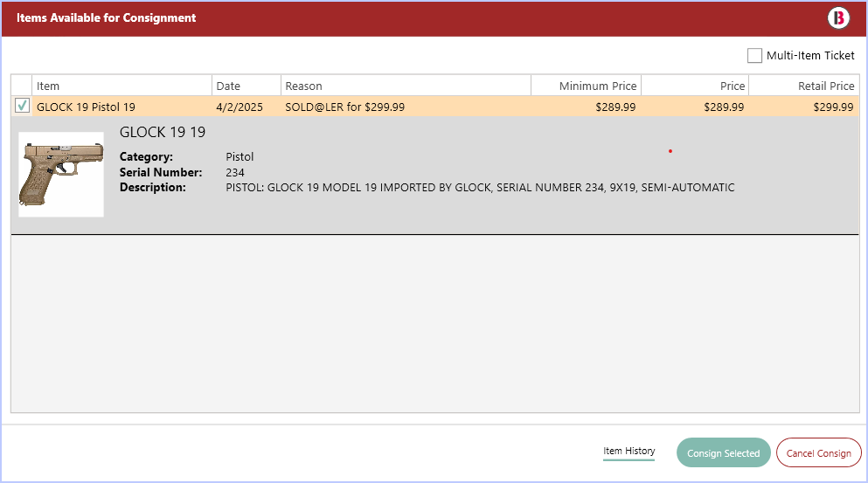
Task: Sort by the Price column header
Action: click(695, 86)
